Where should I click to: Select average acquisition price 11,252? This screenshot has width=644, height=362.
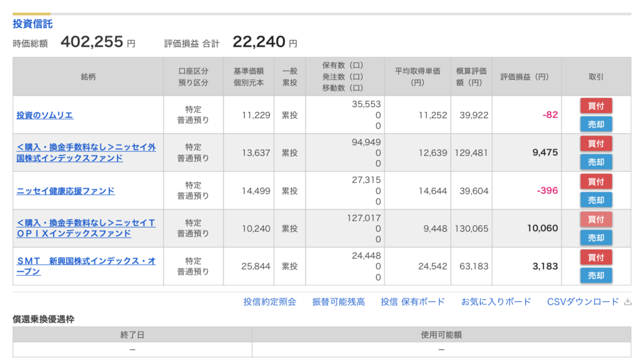(x=433, y=116)
